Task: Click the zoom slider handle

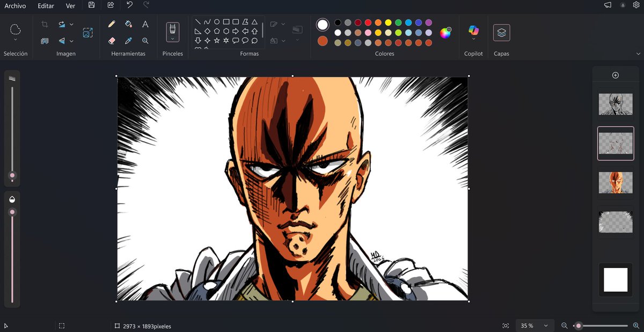Action: [579, 326]
